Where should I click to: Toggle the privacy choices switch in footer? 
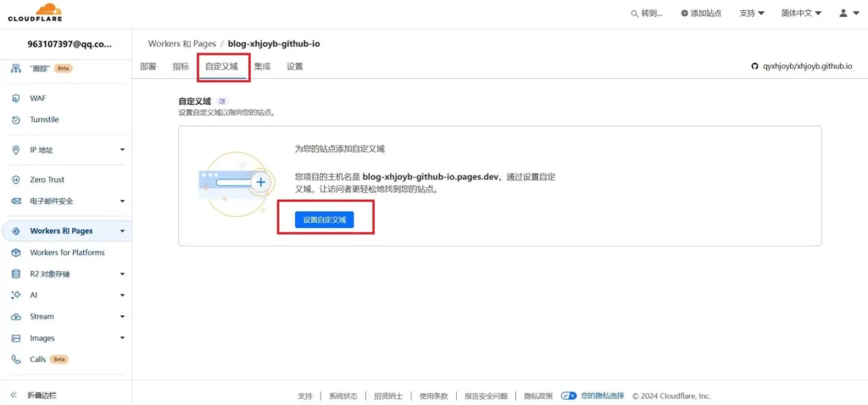tap(569, 396)
